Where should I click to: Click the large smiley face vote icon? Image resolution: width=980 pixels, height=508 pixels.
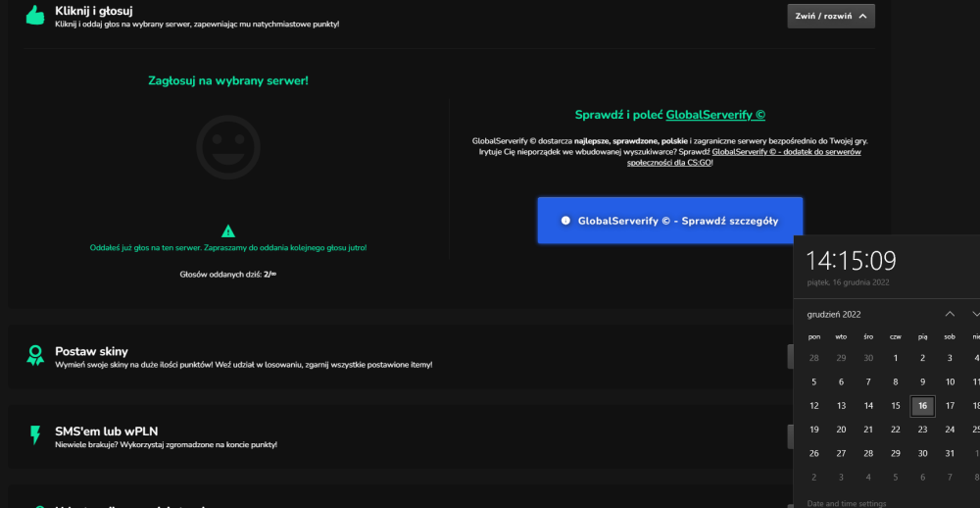(228, 148)
